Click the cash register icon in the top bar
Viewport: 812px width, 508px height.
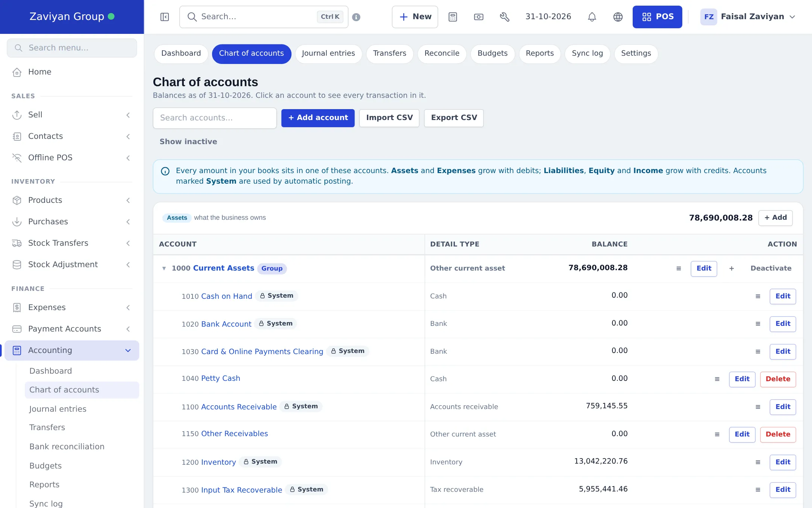point(479,17)
